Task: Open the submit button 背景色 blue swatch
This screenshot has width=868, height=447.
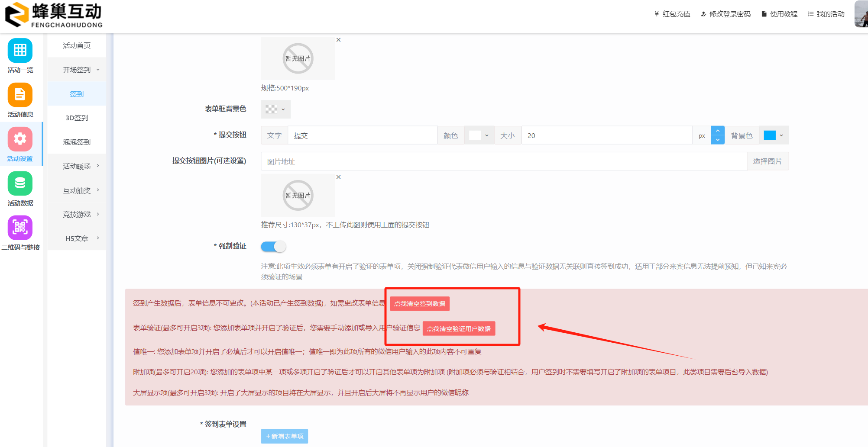Action: click(x=774, y=135)
